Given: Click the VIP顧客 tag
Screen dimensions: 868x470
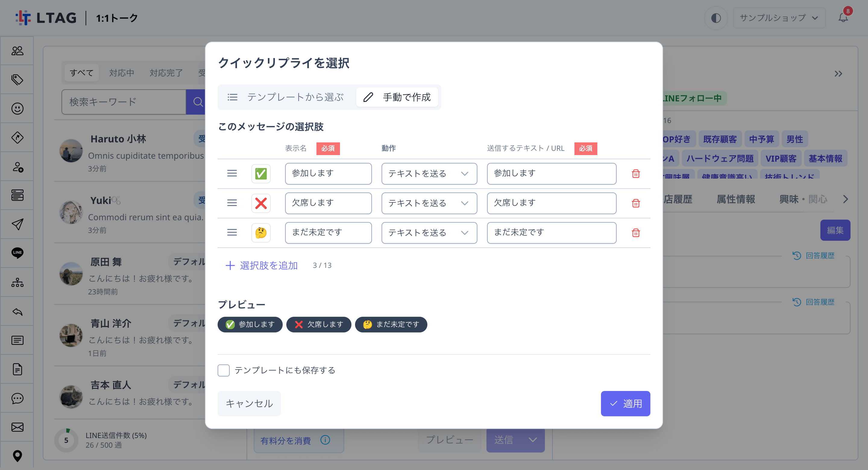Looking at the screenshot, I should coord(781,158).
